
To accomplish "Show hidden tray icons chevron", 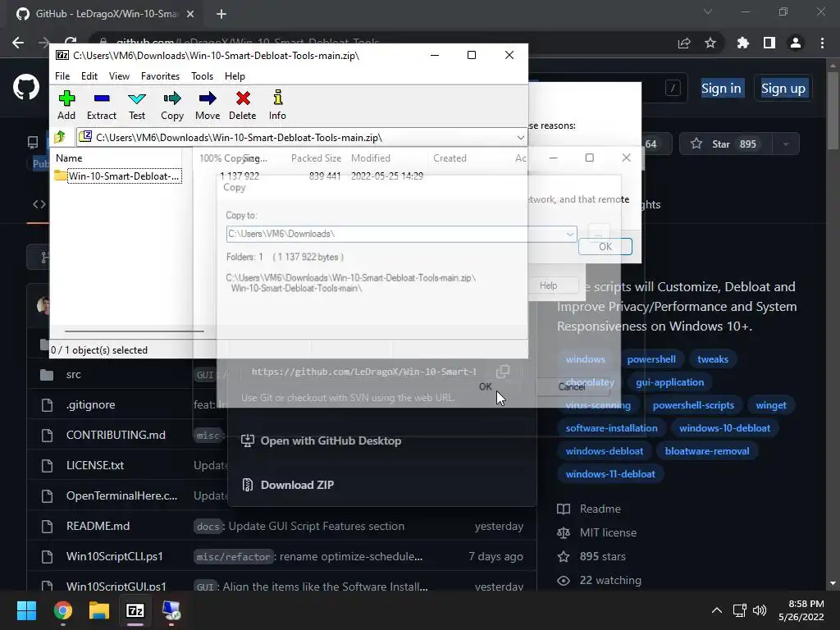I will (717, 610).
